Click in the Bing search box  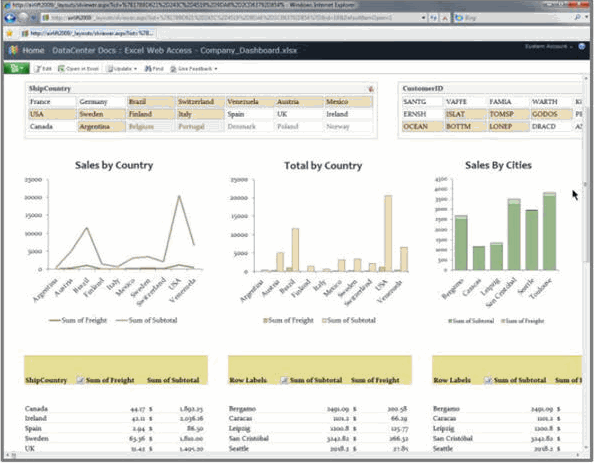coord(513,17)
